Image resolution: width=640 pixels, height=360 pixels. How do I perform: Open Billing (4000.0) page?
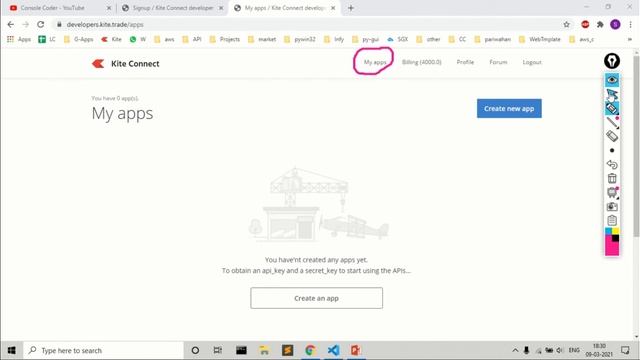click(x=422, y=62)
